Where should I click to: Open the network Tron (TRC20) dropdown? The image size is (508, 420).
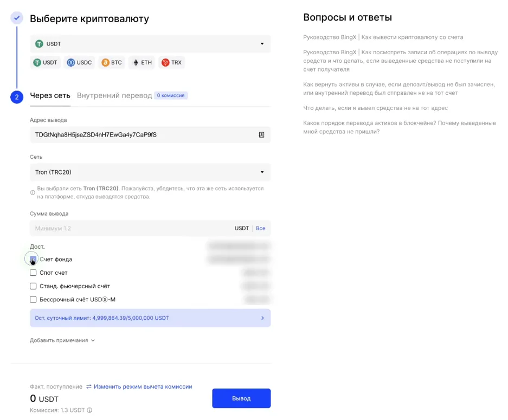[x=150, y=171]
